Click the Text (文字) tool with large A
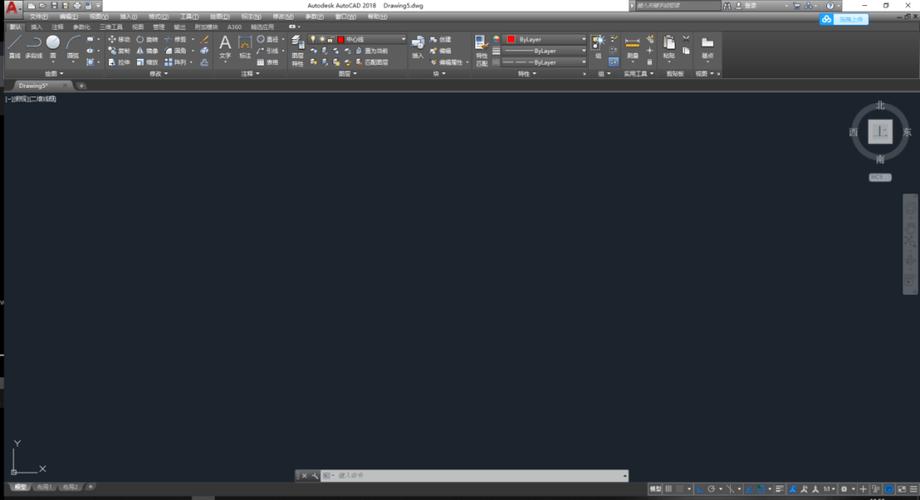 [x=225, y=46]
